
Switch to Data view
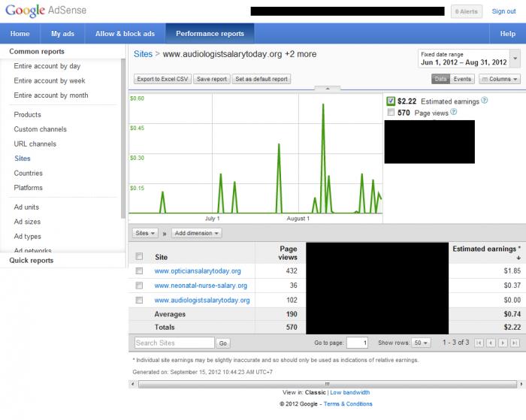click(x=440, y=79)
